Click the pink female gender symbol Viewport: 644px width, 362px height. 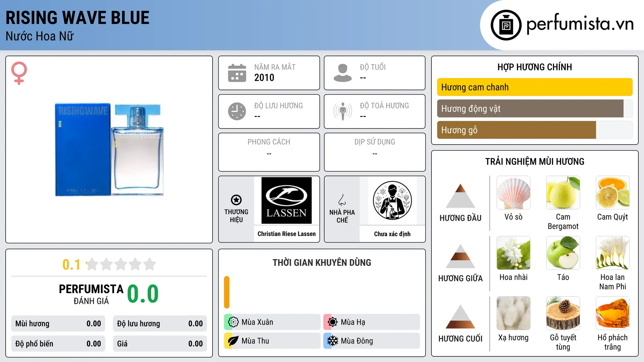pyautogui.click(x=19, y=73)
